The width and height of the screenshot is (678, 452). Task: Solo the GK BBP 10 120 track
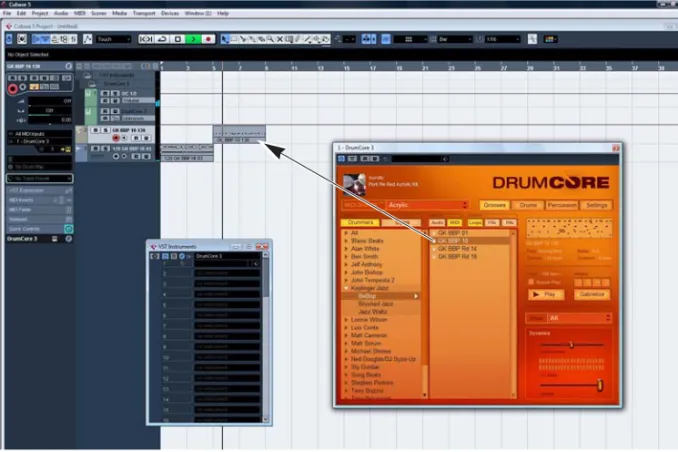pyautogui.click(x=106, y=130)
